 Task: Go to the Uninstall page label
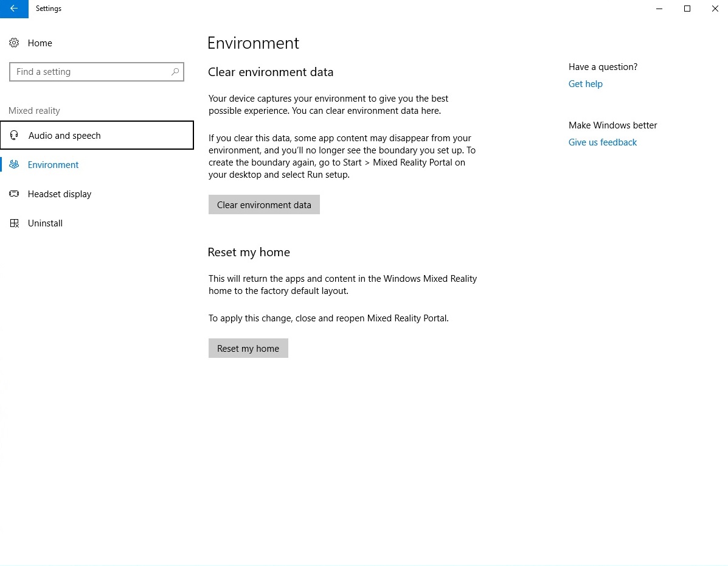click(45, 223)
